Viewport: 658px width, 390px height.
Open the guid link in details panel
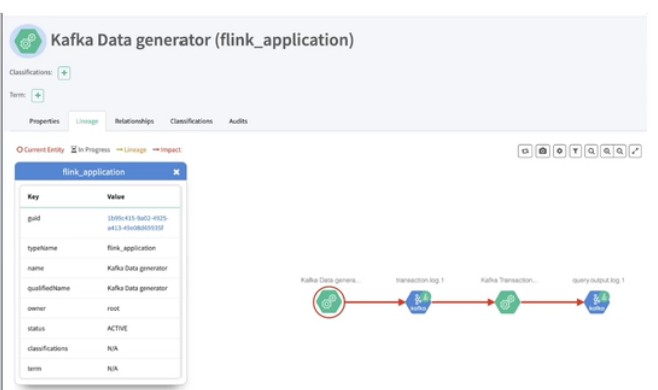[137, 223]
